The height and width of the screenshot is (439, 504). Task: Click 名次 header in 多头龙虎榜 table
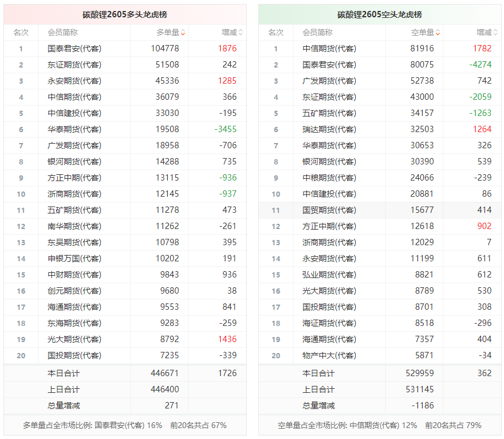click(21, 32)
